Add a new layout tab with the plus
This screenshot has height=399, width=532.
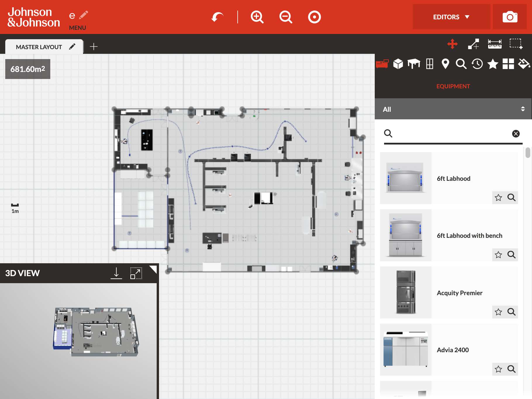pos(94,47)
